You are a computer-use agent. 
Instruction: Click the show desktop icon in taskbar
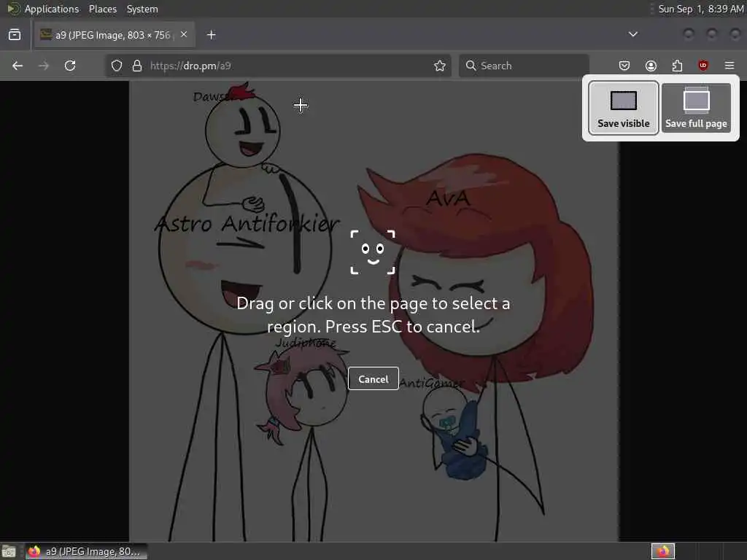[9, 551]
